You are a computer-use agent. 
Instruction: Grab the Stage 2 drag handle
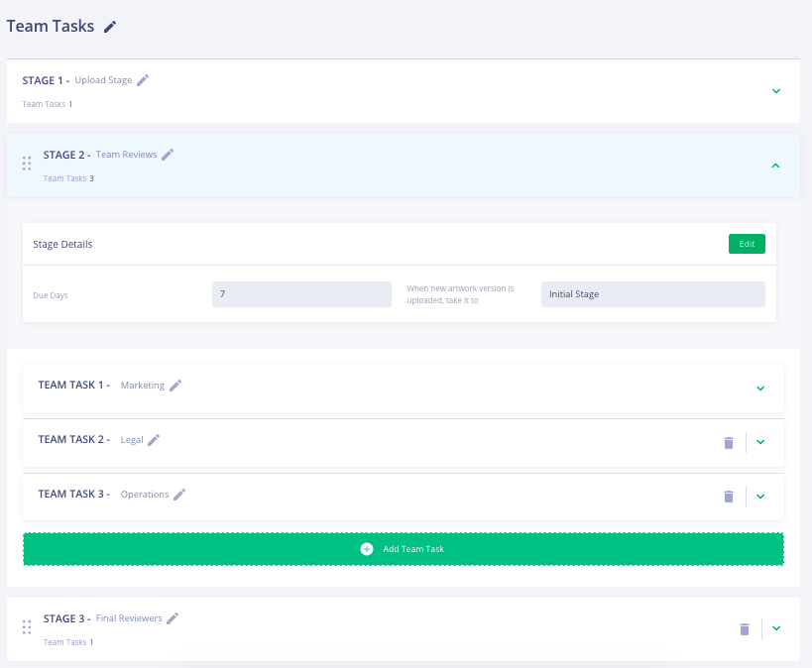click(x=27, y=164)
